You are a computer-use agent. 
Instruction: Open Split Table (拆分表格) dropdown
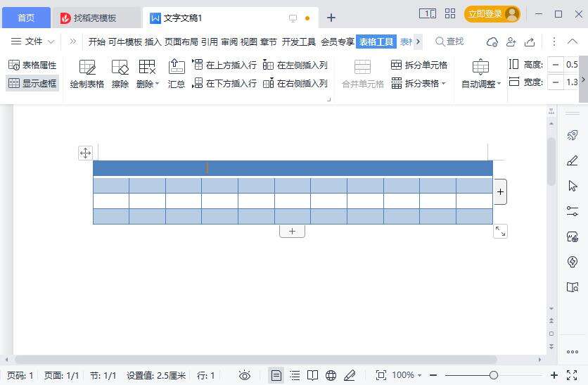[418, 83]
